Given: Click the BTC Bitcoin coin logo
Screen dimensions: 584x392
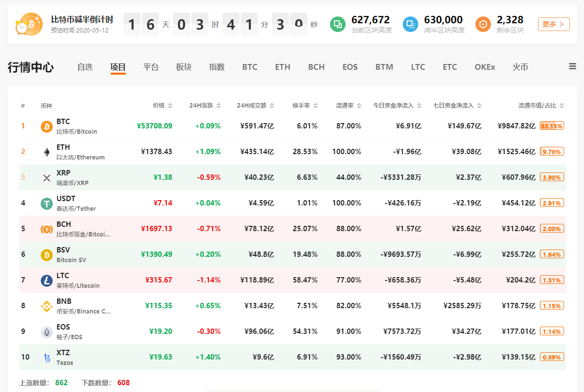Looking at the screenshot, I should pos(47,126).
